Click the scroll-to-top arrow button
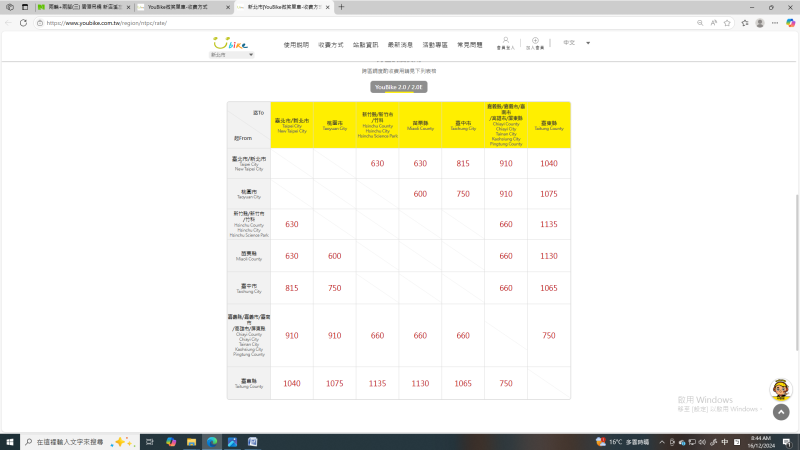 click(781, 412)
